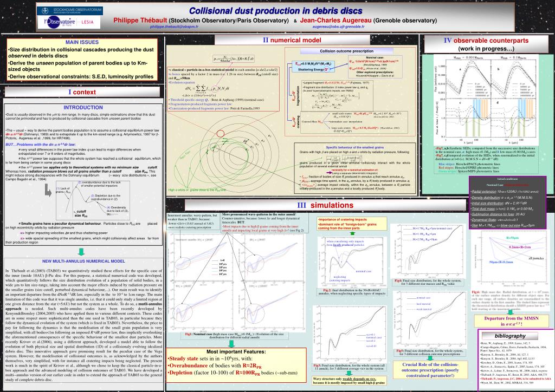Select the bibliography heading

tap(510, 336)
